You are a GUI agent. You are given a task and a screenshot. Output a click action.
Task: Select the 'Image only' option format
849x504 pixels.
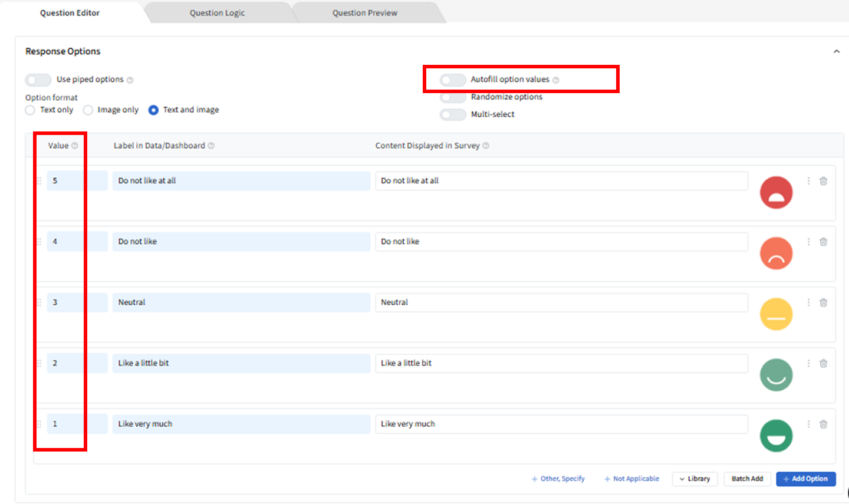coord(88,110)
